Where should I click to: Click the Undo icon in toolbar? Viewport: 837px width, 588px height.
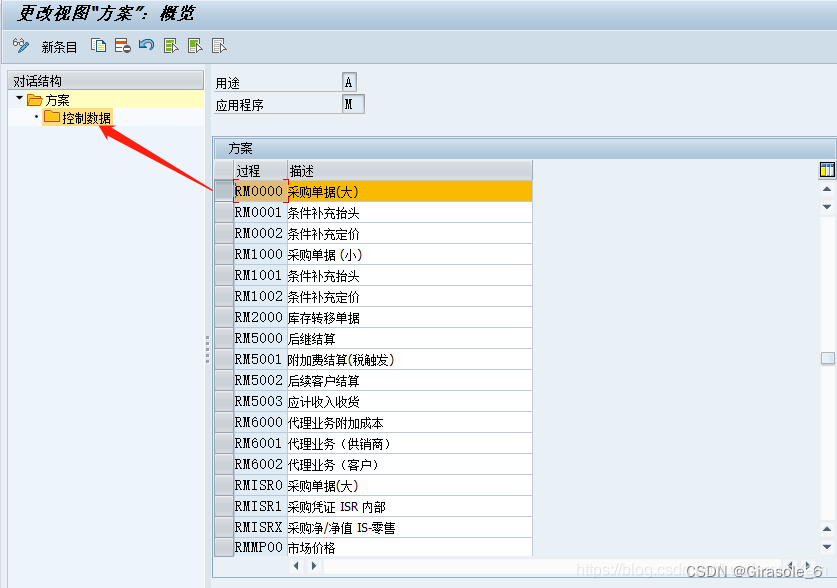point(145,45)
